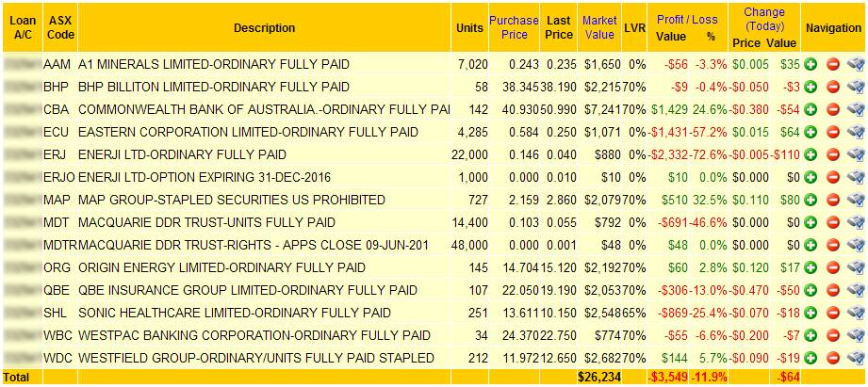Select the AAM ASX code cell
The width and height of the screenshot is (868, 387).
pos(57,64)
